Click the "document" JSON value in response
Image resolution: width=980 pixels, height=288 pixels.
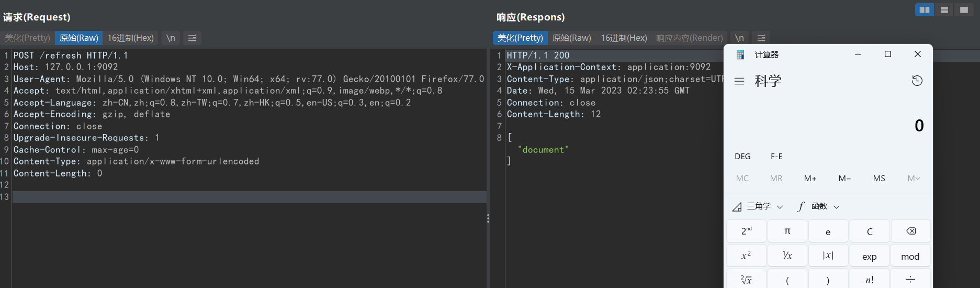pos(543,150)
